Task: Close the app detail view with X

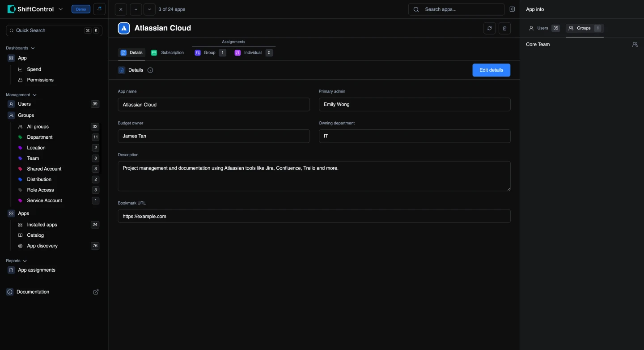Action: [x=121, y=9]
